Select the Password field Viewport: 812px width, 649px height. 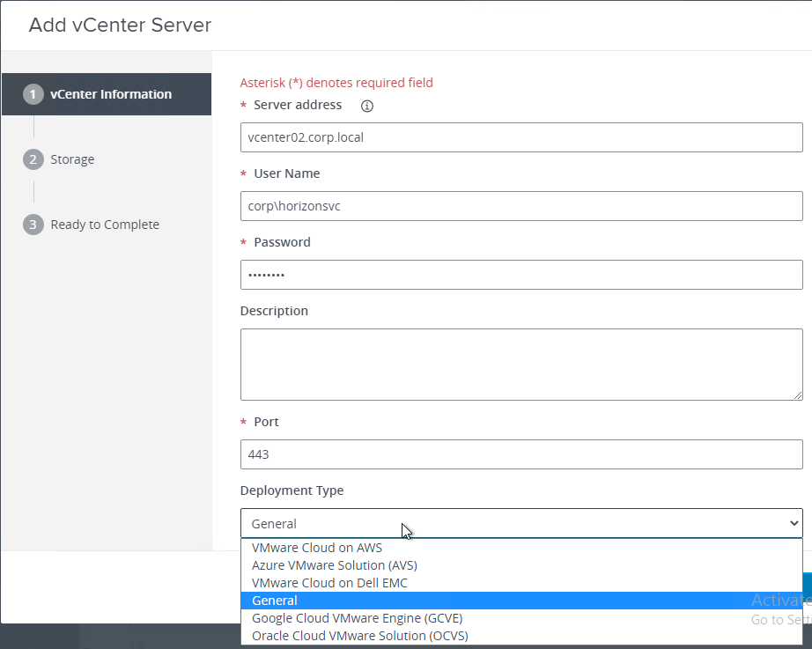[x=521, y=275]
